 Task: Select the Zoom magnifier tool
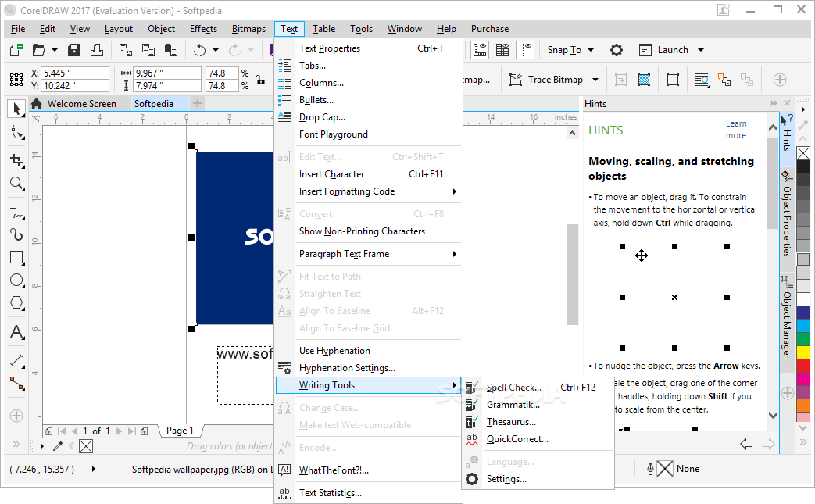click(17, 184)
